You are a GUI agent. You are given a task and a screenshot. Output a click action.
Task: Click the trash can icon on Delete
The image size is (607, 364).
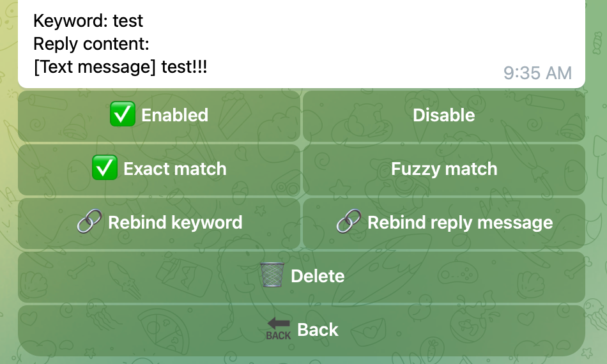(x=272, y=276)
